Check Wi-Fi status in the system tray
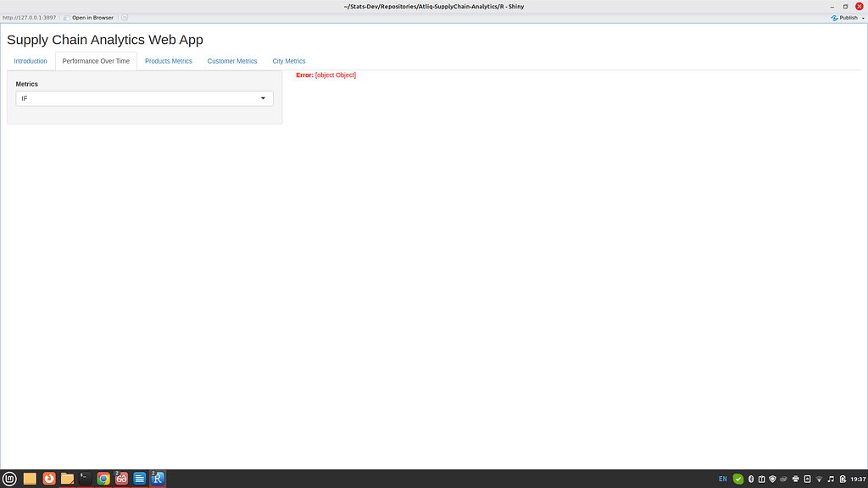The height and width of the screenshot is (488, 868). 818,479
